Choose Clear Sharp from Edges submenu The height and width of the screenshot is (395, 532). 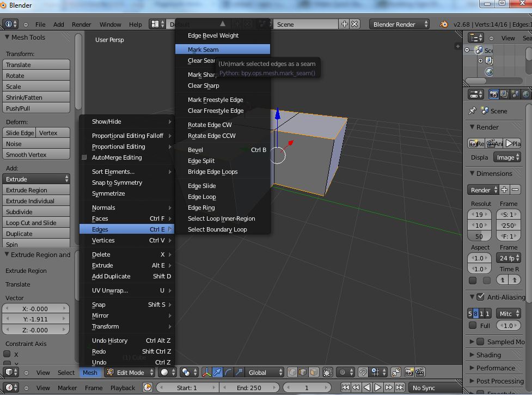point(223,86)
